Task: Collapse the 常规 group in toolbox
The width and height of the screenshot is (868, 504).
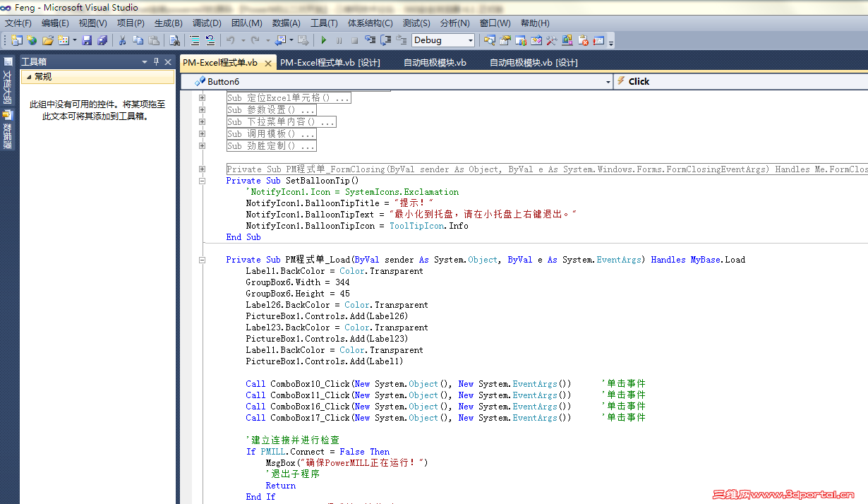Action: (28, 77)
